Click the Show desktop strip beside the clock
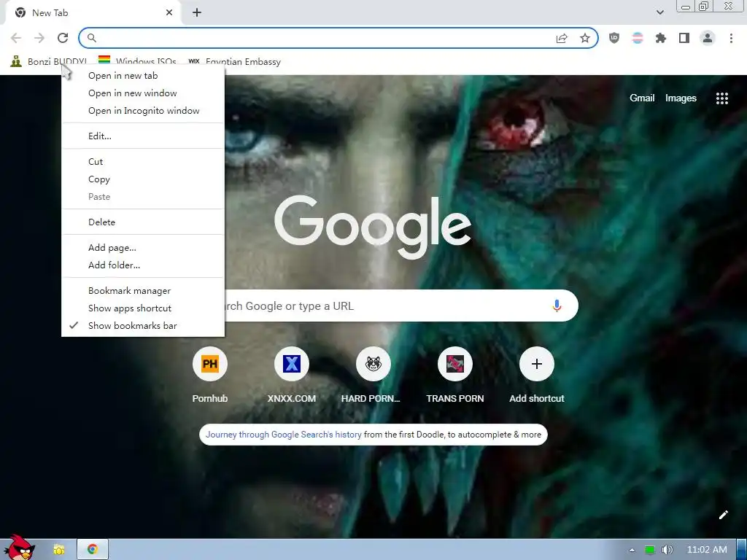Image resolution: width=747 pixels, height=560 pixels. [x=742, y=550]
